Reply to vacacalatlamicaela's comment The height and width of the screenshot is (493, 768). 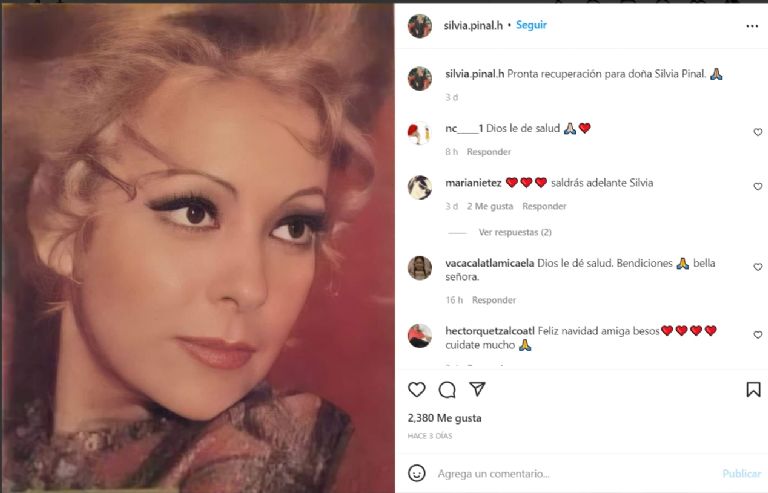coord(494,300)
